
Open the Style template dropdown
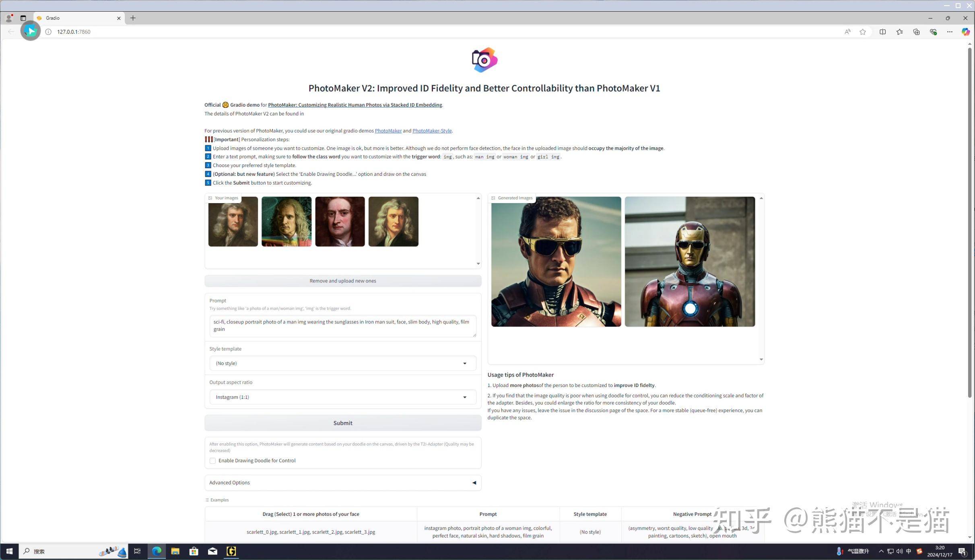tap(343, 363)
